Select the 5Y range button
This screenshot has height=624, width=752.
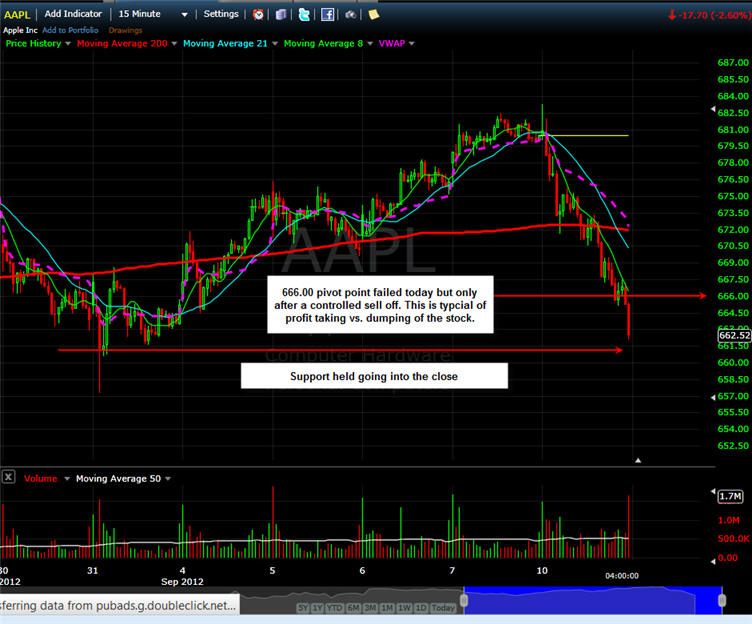click(303, 608)
